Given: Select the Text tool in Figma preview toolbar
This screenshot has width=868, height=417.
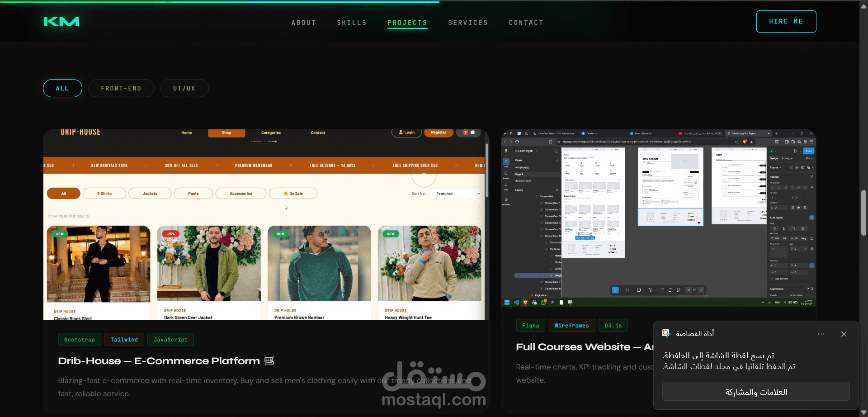Looking at the screenshot, I should pyautogui.click(x=662, y=290).
